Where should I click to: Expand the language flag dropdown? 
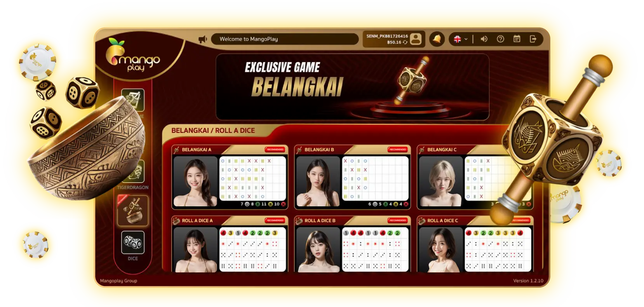(x=461, y=39)
